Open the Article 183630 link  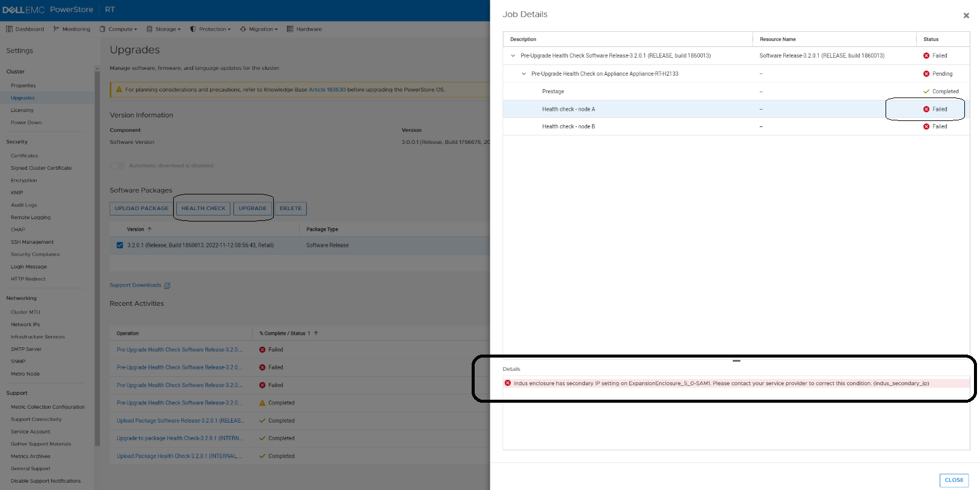point(327,90)
